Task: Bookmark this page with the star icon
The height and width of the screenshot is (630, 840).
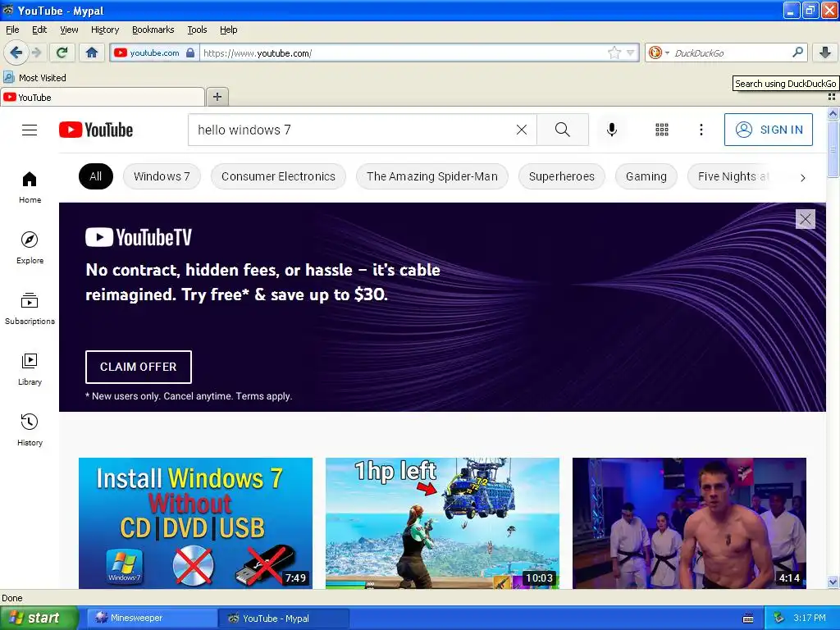Action: pos(614,52)
